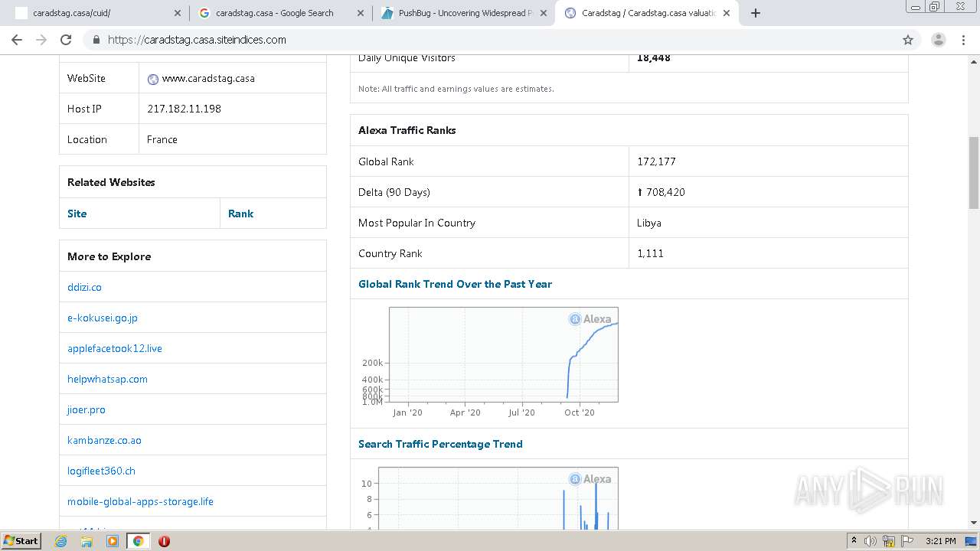This screenshot has height=551, width=980.
Task: Switch to the caradstag.casa/cuid/ tab
Action: tap(97, 13)
